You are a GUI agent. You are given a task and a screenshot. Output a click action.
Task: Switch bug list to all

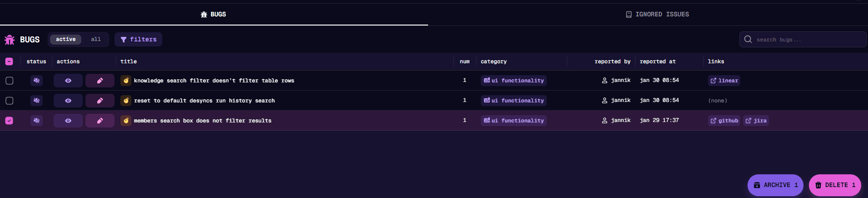(95, 40)
